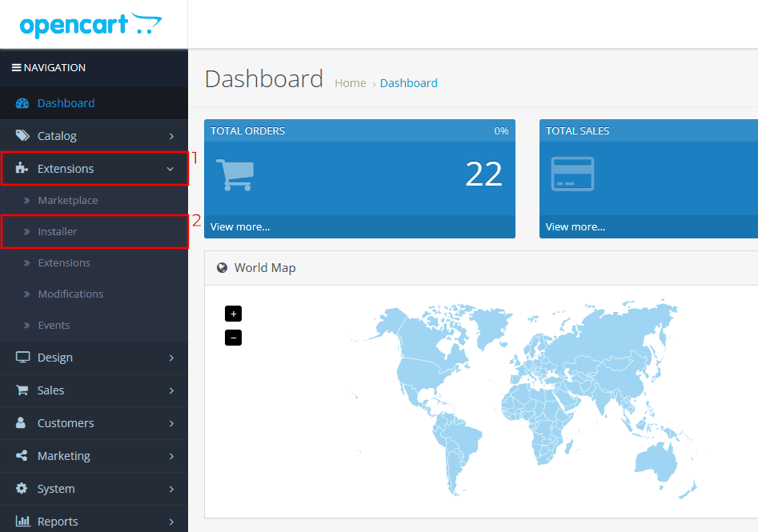Open the Home breadcrumb link
This screenshot has height=532, width=758.
coord(351,82)
